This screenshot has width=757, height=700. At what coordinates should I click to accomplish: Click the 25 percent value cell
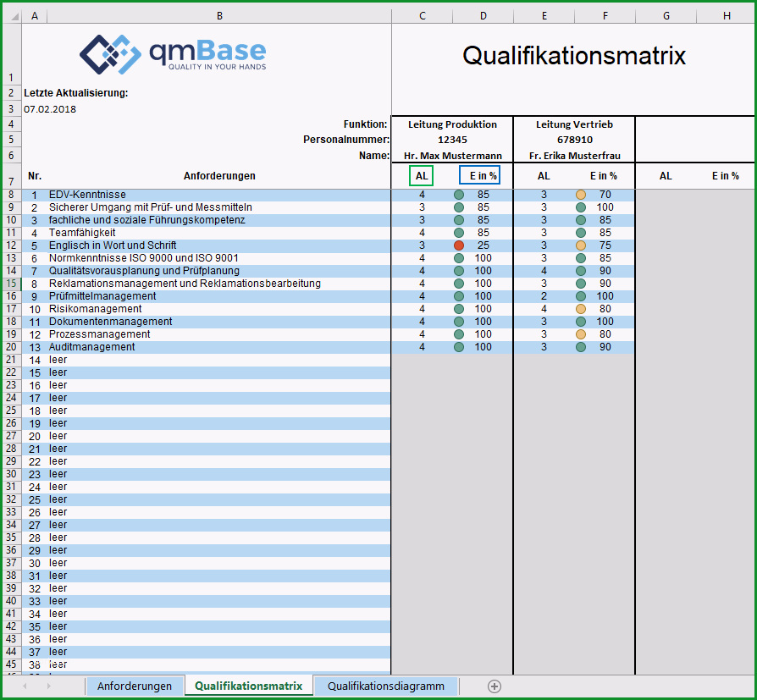pyautogui.click(x=483, y=245)
